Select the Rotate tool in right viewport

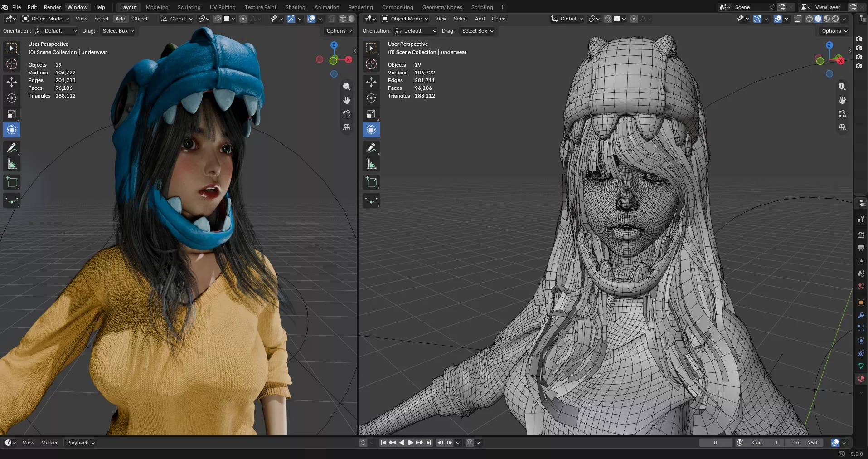coord(371,98)
